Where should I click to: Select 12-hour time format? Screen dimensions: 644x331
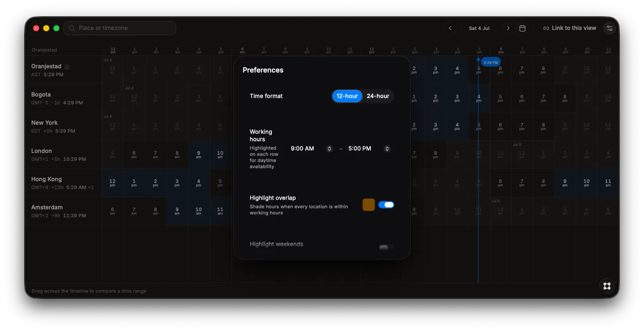[347, 96]
